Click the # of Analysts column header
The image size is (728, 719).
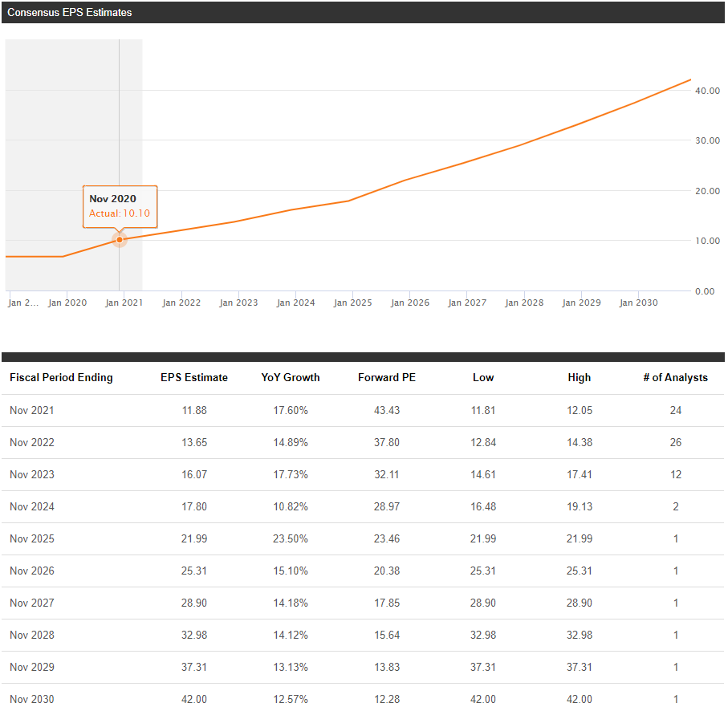tap(676, 378)
